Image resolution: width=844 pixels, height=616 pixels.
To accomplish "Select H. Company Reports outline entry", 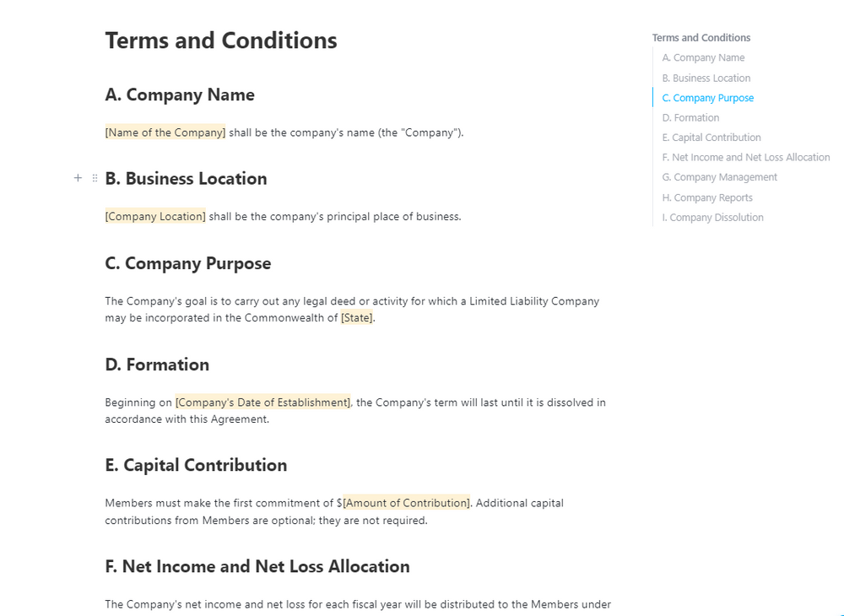I will pos(706,198).
